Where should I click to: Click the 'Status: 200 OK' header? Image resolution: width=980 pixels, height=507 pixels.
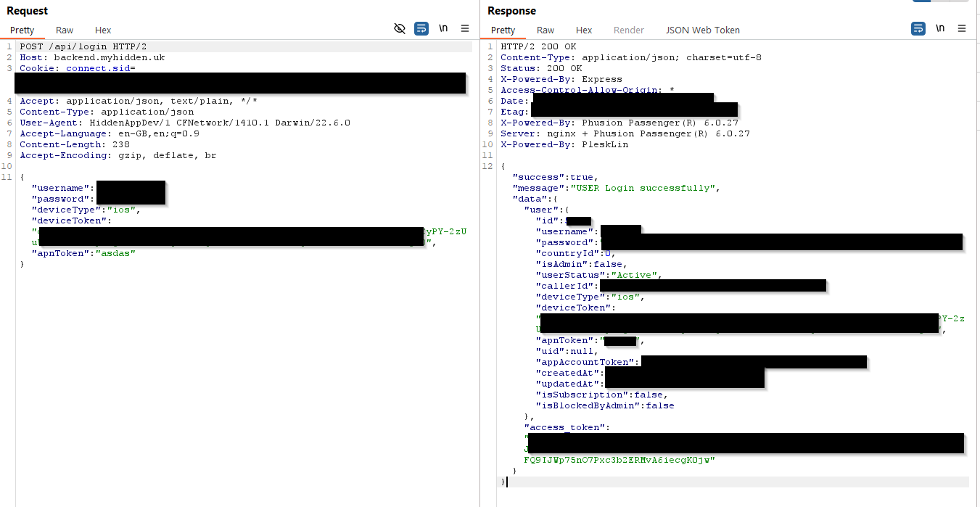click(541, 68)
